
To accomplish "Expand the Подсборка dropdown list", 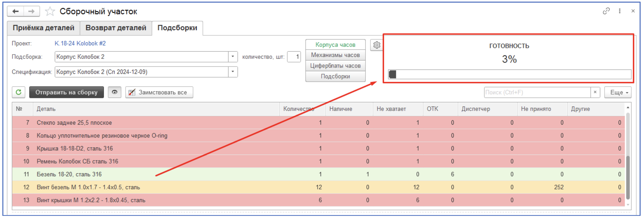I will [233, 57].
